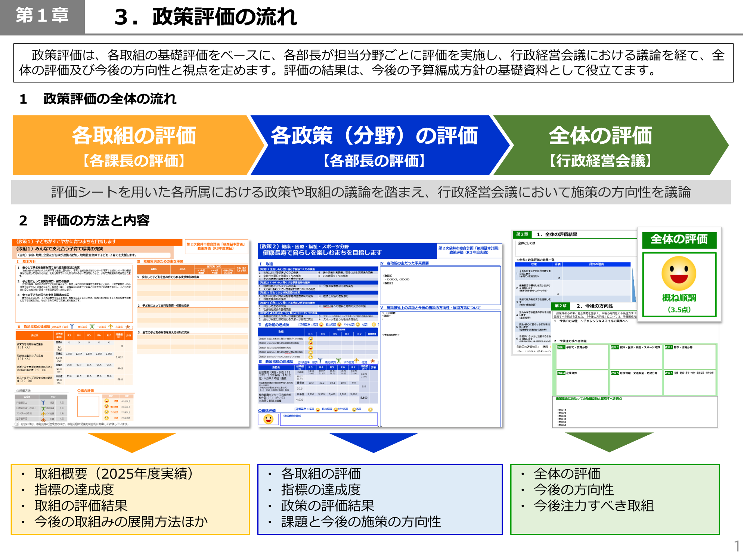Click bullet 課題と今後の施策の方向性
The height and width of the screenshot is (560, 747).
click(361, 522)
